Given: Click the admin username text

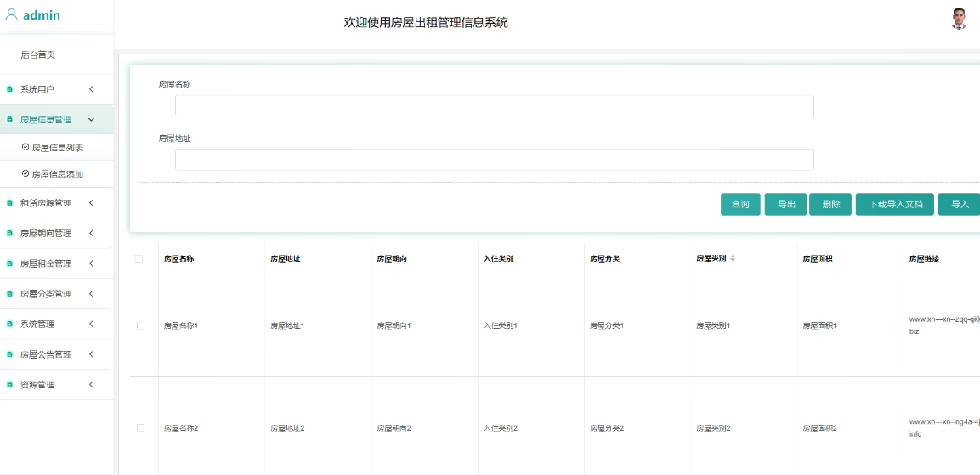Looking at the screenshot, I should pyautogui.click(x=42, y=15).
